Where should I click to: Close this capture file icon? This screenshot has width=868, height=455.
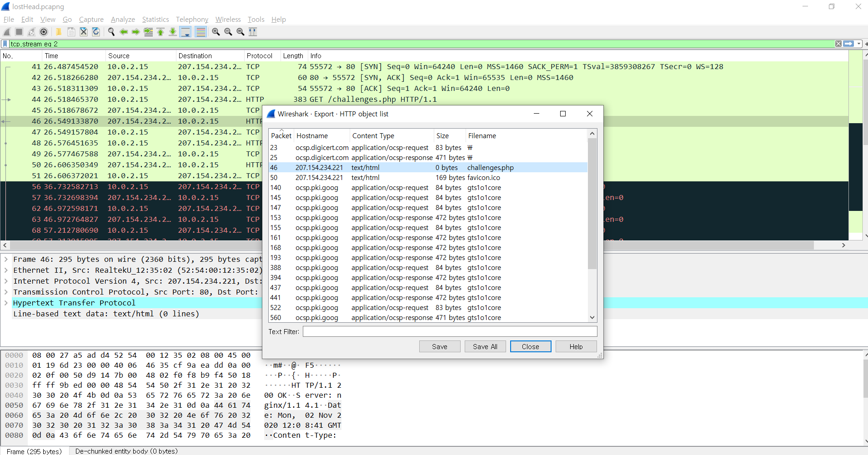tap(84, 32)
